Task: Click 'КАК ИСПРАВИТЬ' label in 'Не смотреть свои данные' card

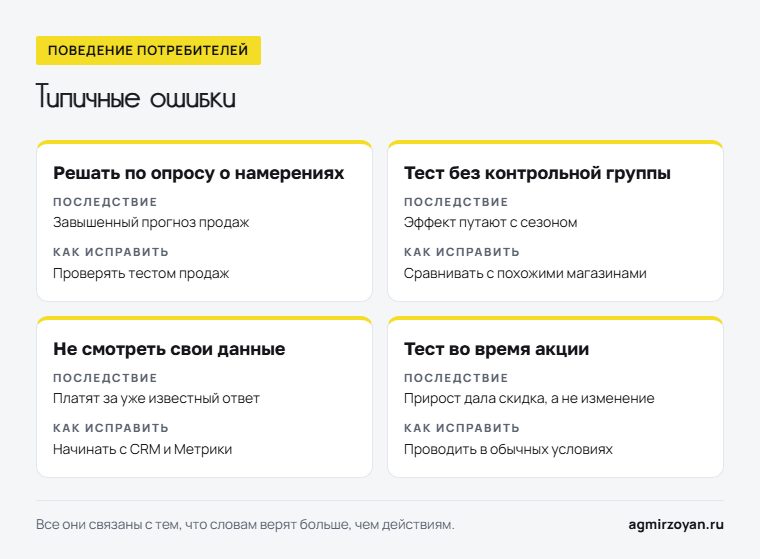Action: click(111, 428)
